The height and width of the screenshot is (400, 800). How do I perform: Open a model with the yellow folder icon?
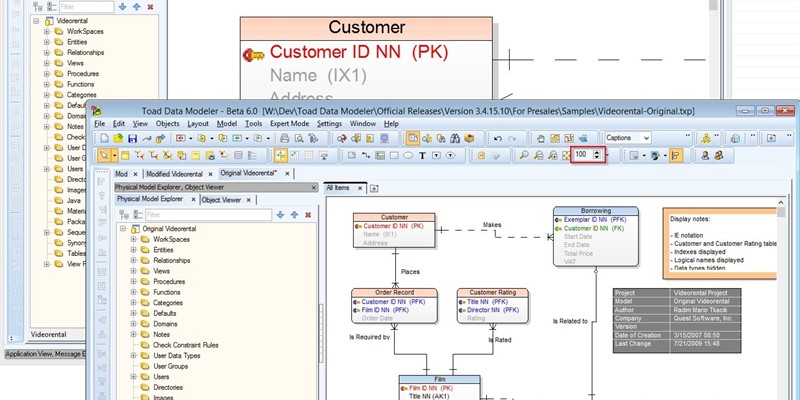[x=118, y=138]
